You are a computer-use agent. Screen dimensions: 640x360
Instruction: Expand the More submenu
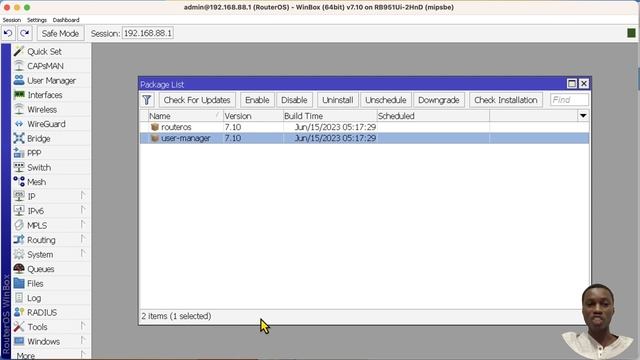[x=83, y=355]
